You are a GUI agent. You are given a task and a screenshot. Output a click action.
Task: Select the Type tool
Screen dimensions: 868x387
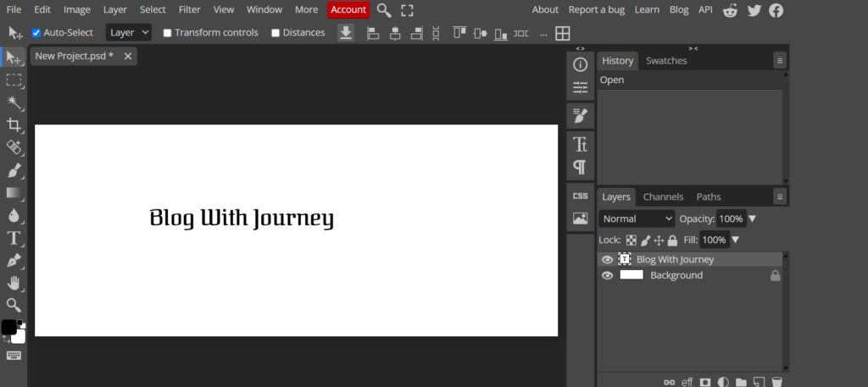point(14,238)
